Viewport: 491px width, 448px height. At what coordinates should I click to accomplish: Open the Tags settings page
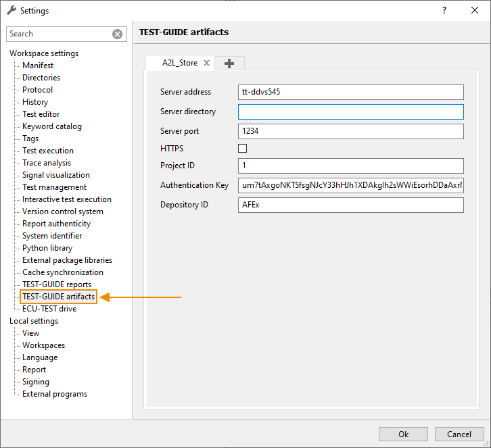click(x=30, y=139)
